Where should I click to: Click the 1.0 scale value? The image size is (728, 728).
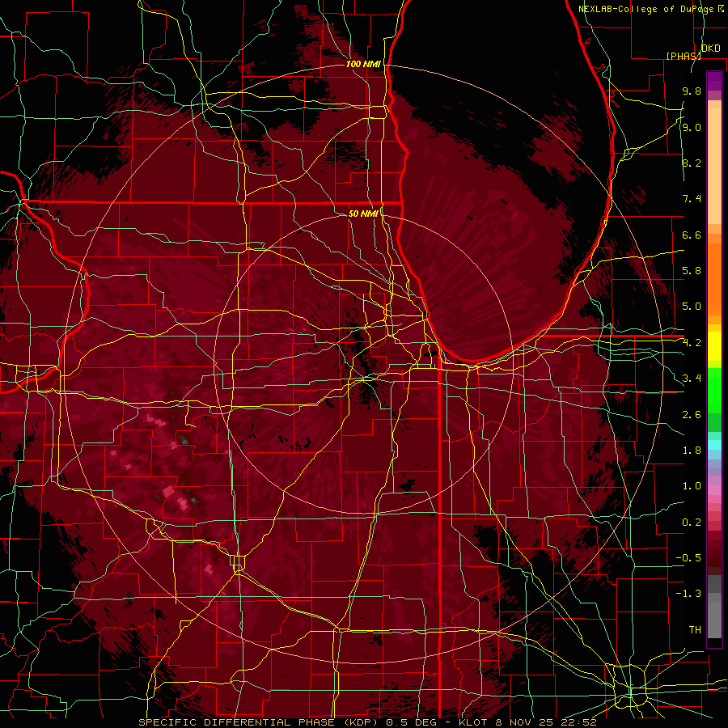coord(692,486)
